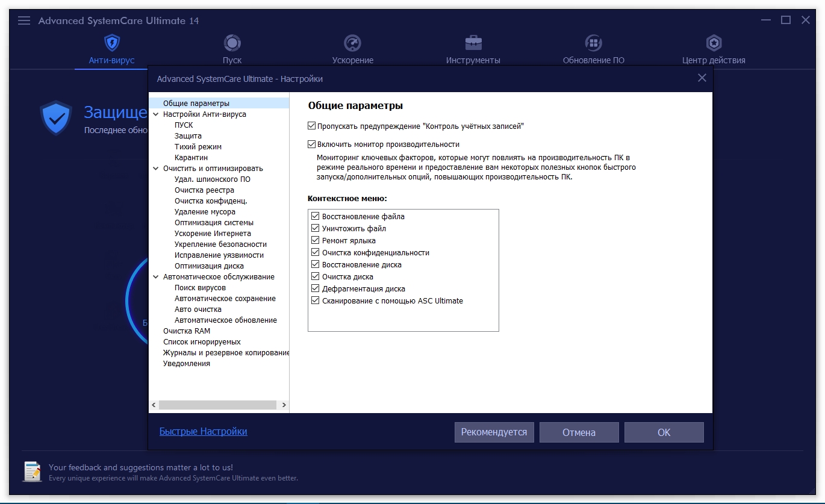Click the Инструменты toolbox icon

pos(473,43)
